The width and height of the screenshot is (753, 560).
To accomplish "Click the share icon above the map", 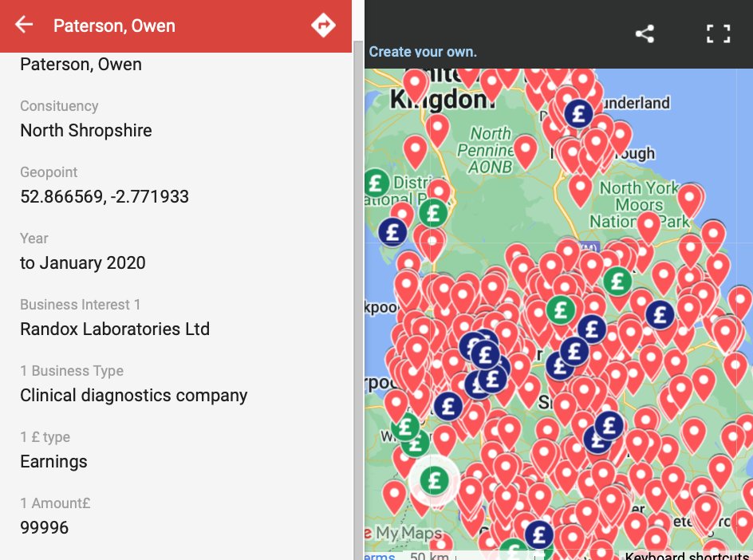I will [x=645, y=34].
